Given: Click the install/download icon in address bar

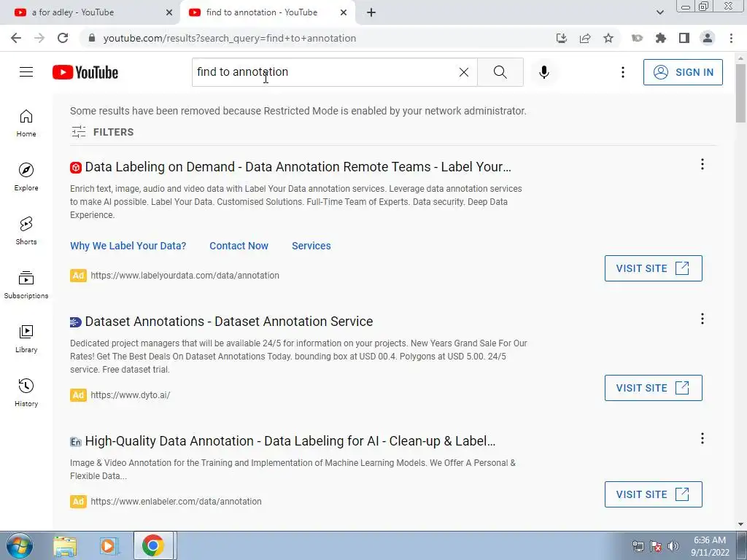Looking at the screenshot, I should pyautogui.click(x=562, y=38).
